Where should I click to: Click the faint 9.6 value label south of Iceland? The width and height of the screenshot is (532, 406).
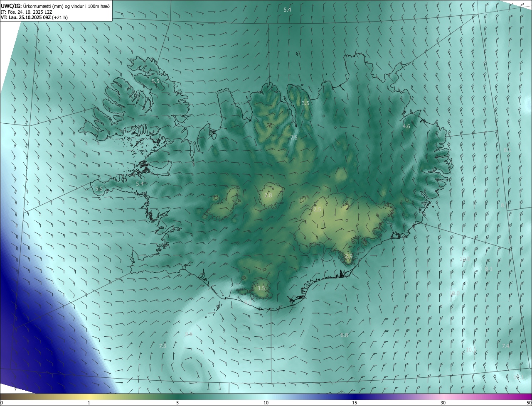(189, 334)
